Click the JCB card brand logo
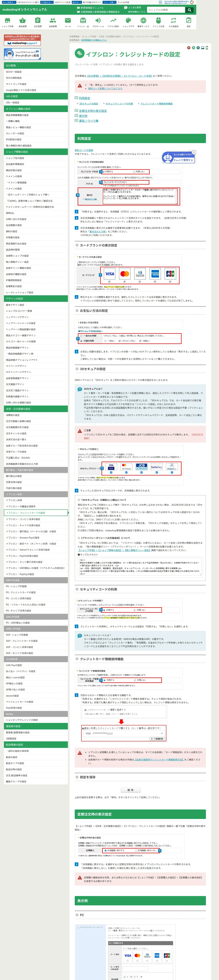 click(x=170, y=274)
